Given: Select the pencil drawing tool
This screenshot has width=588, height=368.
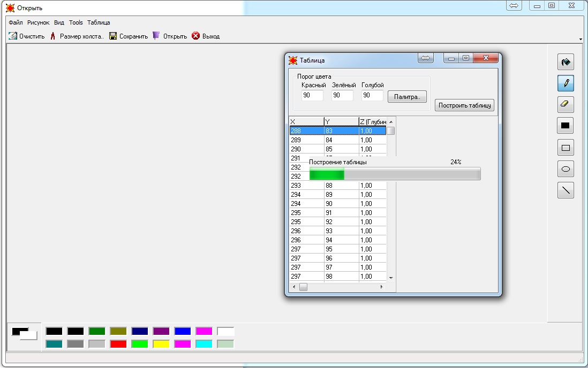Looking at the screenshot, I should pyautogui.click(x=566, y=83).
